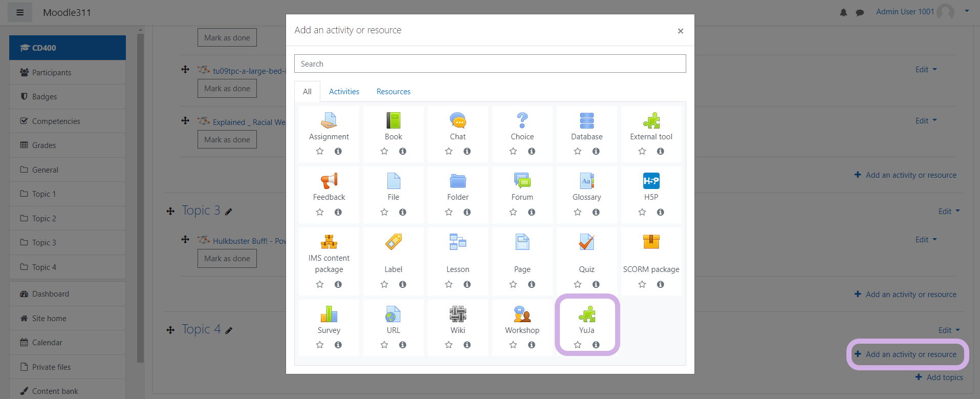This screenshot has height=399, width=980.
Task: Toggle favourite star for Assignment
Action: point(320,151)
